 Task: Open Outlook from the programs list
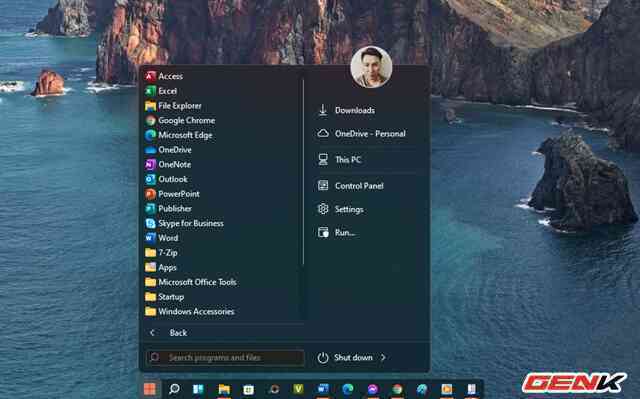tap(167, 179)
